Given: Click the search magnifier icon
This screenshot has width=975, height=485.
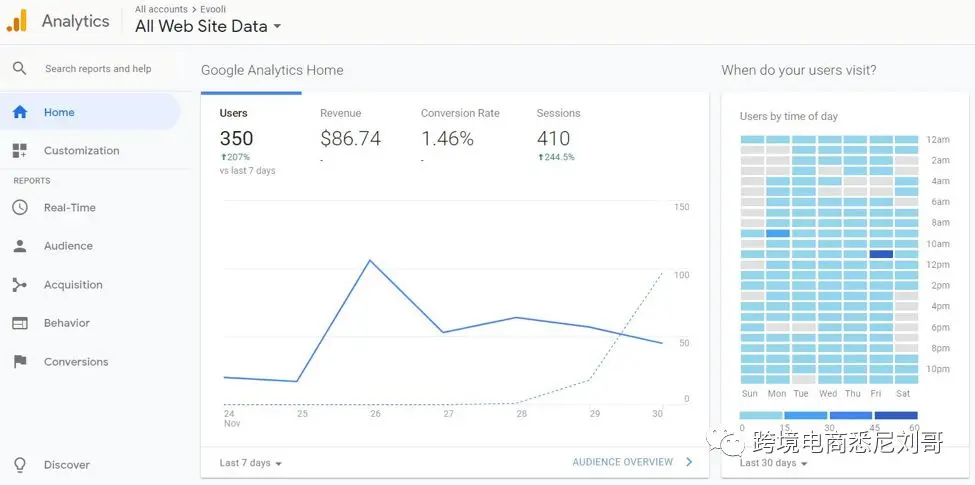Looking at the screenshot, I should [x=19, y=69].
